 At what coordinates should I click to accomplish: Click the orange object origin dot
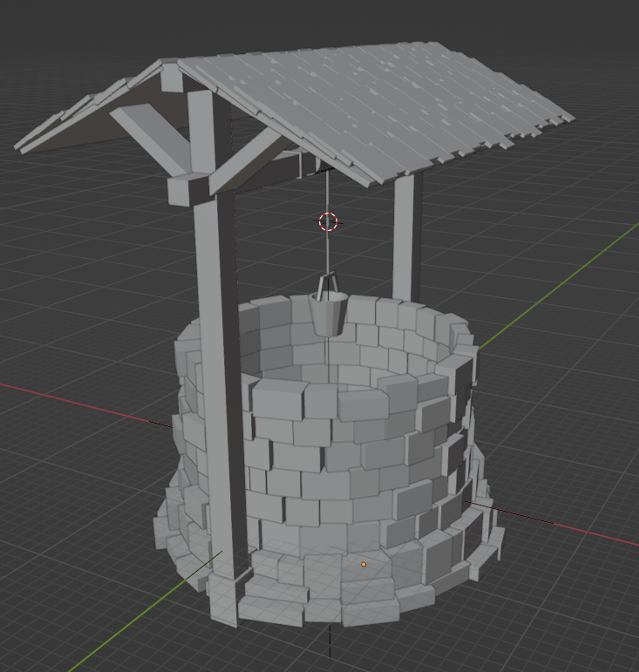point(364,564)
